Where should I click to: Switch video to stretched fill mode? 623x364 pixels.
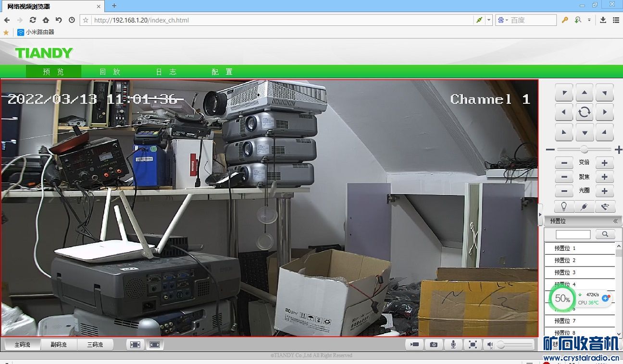coord(155,344)
